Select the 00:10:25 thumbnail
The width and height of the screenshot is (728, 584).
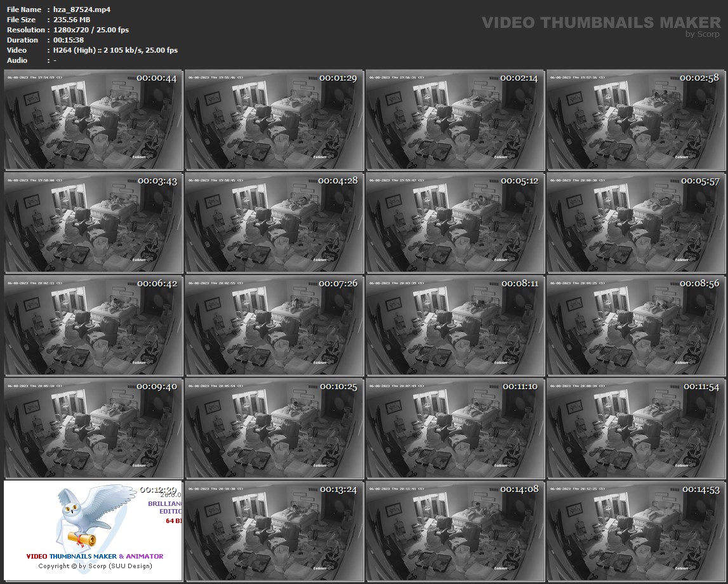(x=274, y=428)
